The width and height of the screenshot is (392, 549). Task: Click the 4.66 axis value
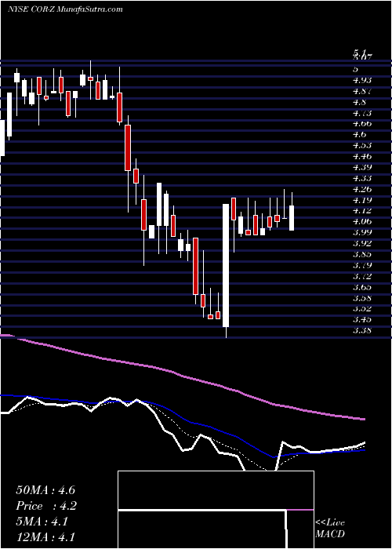pos(362,123)
